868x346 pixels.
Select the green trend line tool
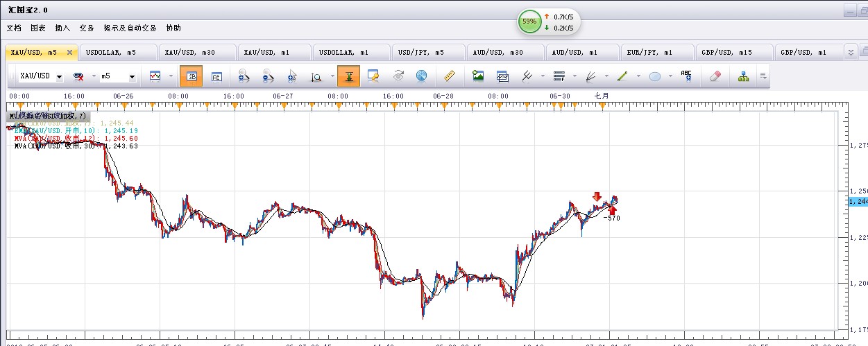[622, 76]
